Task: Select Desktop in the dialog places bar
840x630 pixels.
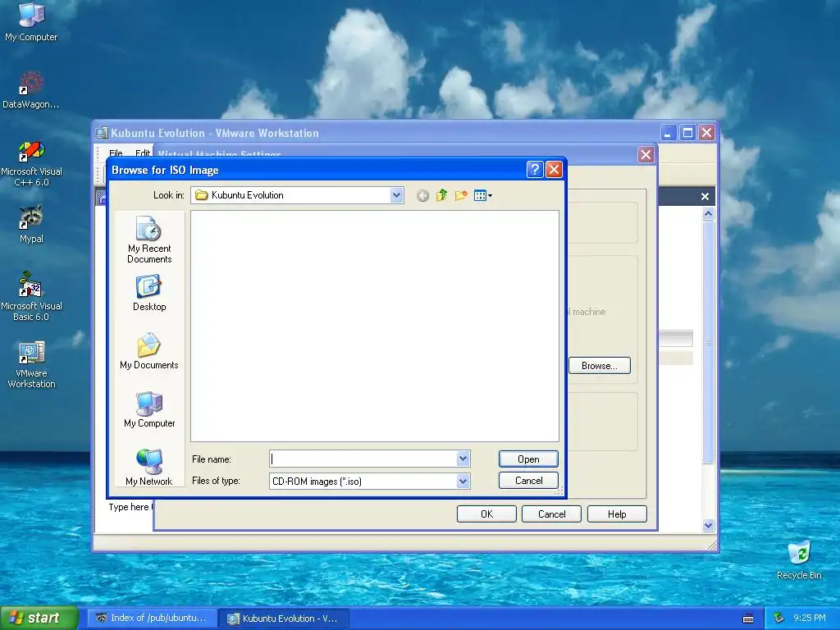Action: 149,293
